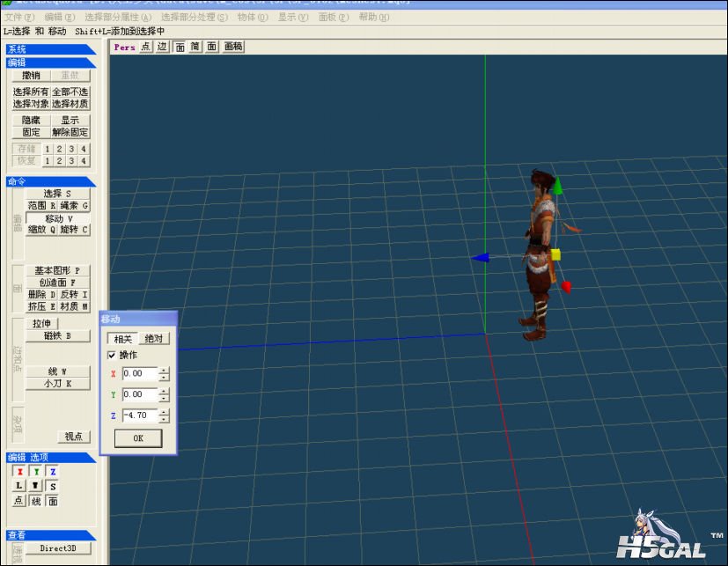Collapse the 系统 panel header

(x=50, y=49)
